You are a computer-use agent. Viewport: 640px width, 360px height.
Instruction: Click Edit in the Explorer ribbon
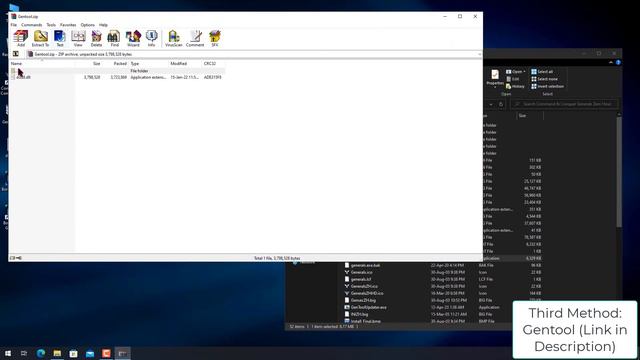point(513,79)
